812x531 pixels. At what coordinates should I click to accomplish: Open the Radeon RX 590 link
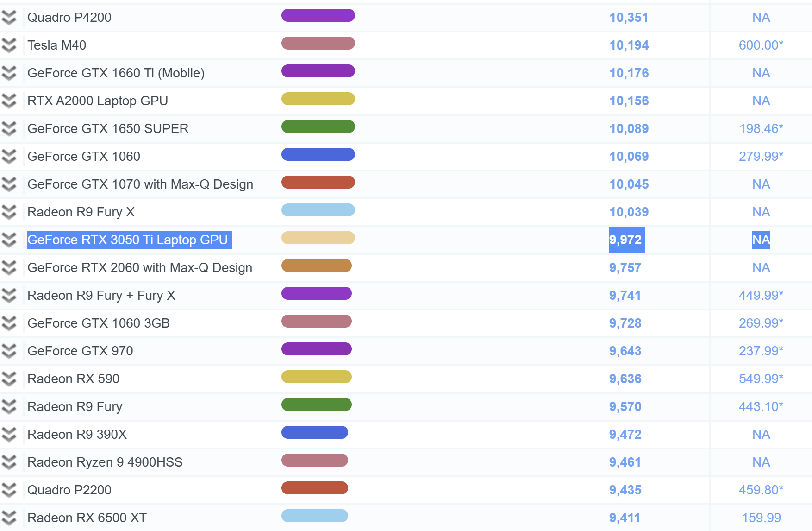[x=74, y=379]
